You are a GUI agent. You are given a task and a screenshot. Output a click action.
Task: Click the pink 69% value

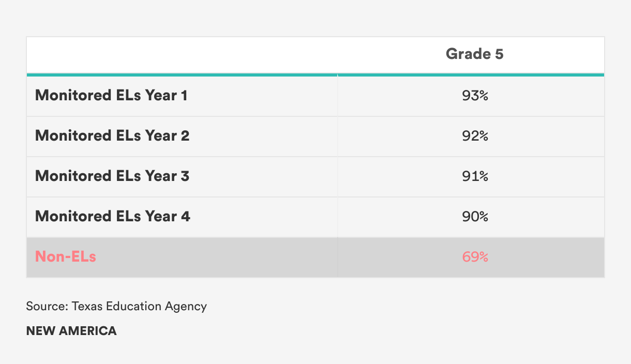click(475, 256)
